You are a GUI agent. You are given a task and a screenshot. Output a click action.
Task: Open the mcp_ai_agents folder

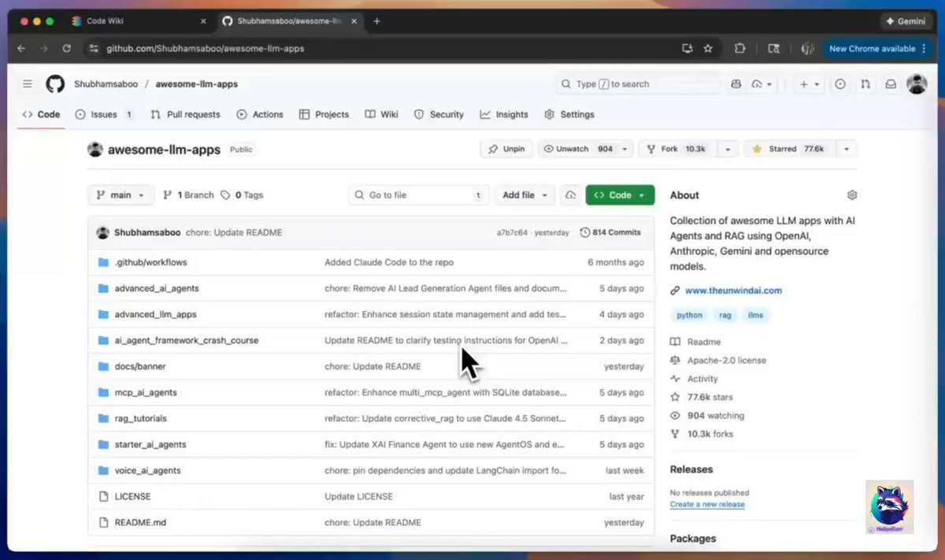pos(146,392)
